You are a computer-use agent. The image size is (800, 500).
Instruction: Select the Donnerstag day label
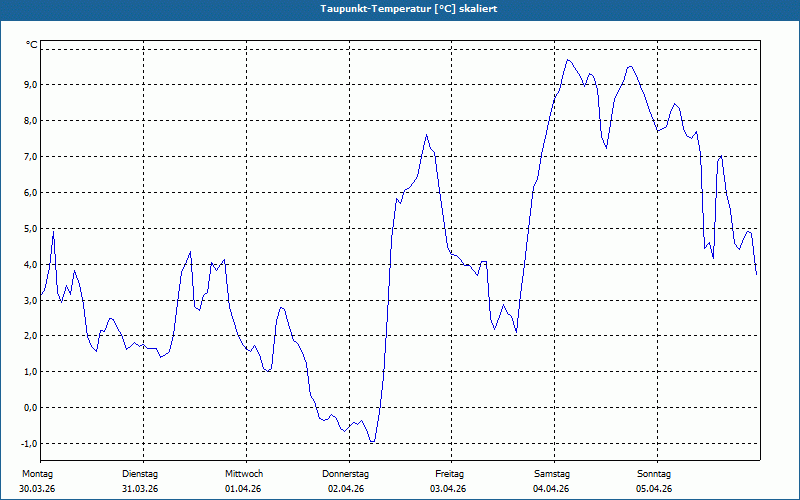click(345, 474)
